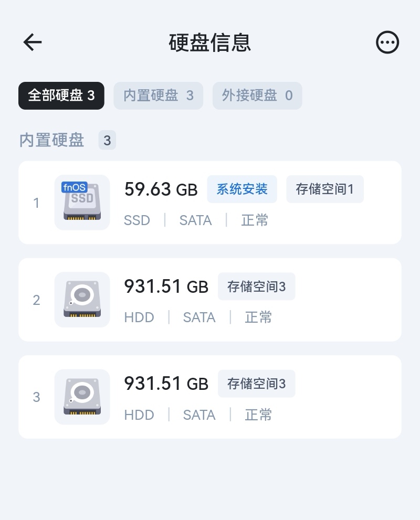Click the 存储空间3 tag on disk 2
420x520 pixels.
[x=256, y=286]
